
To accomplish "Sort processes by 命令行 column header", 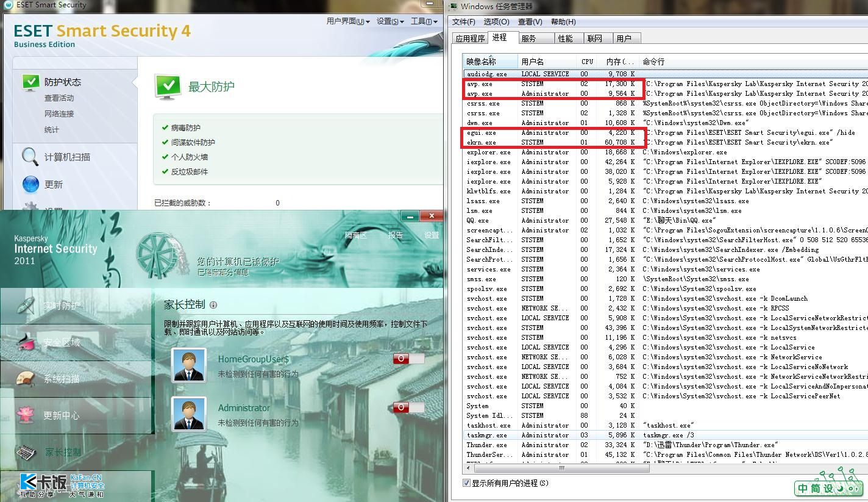I will coord(753,62).
